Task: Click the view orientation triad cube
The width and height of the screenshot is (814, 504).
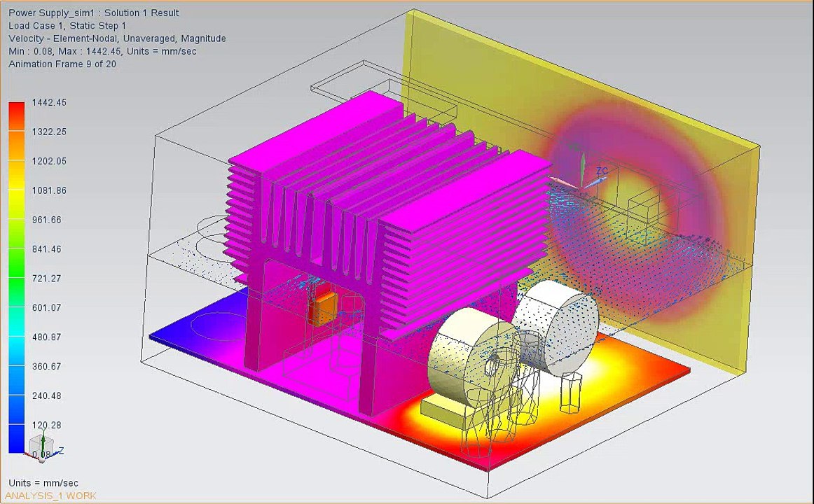Action: click(x=41, y=446)
